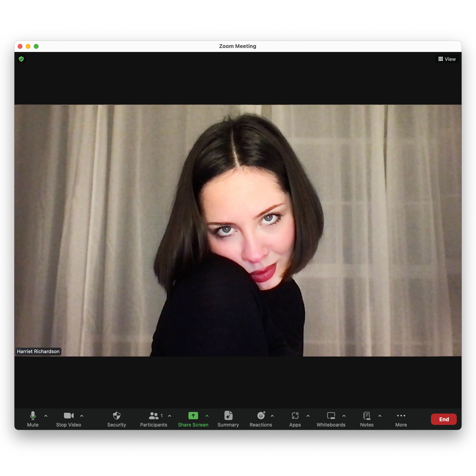The image size is (476, 476).
Task: Click the green encryption shield icon
Action: pos(21,59)
